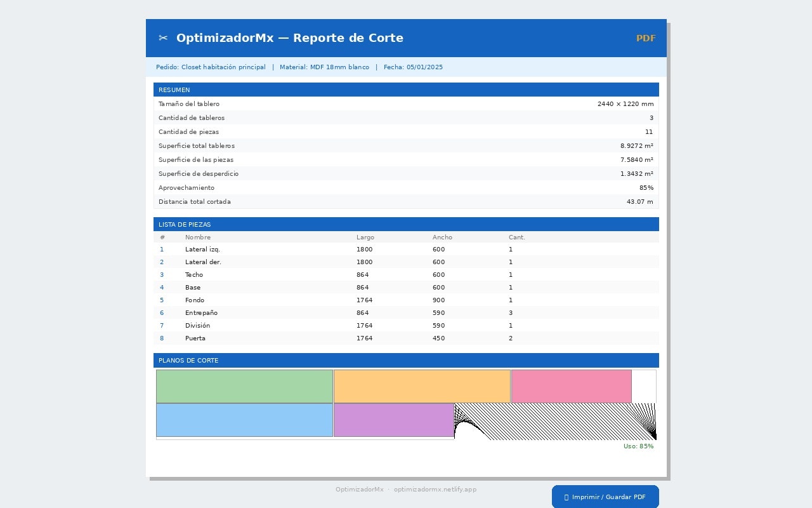This screenshot has width=812, height=508.
Task: Open the orange cutting plan thumbnail
Action: pos(422,385)
